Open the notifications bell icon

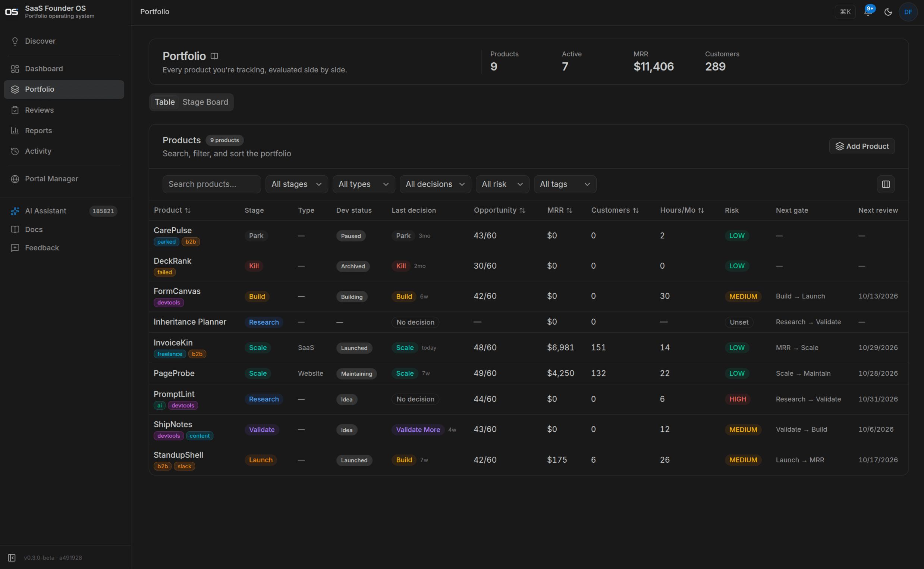coord(868,12)
